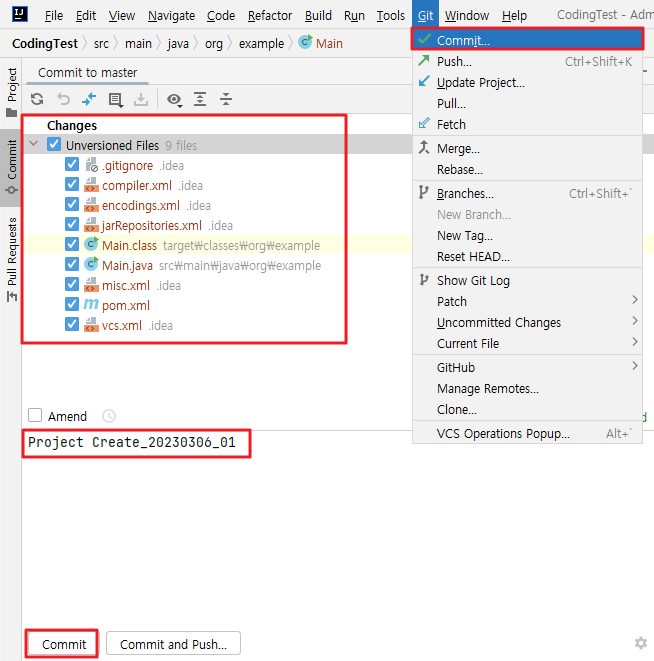Uncheck the pom.xml checkbox
The image size is (654, 661).
click(x=72, y=304)
